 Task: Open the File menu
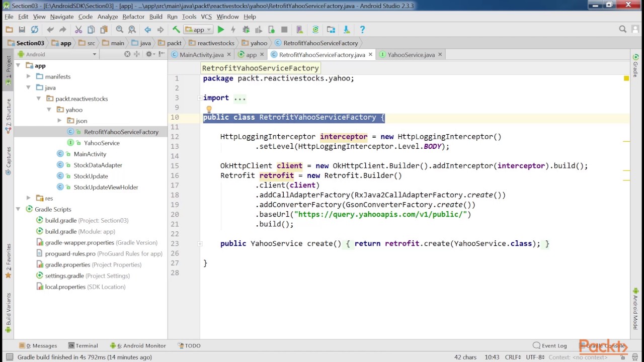click(9, 17)
